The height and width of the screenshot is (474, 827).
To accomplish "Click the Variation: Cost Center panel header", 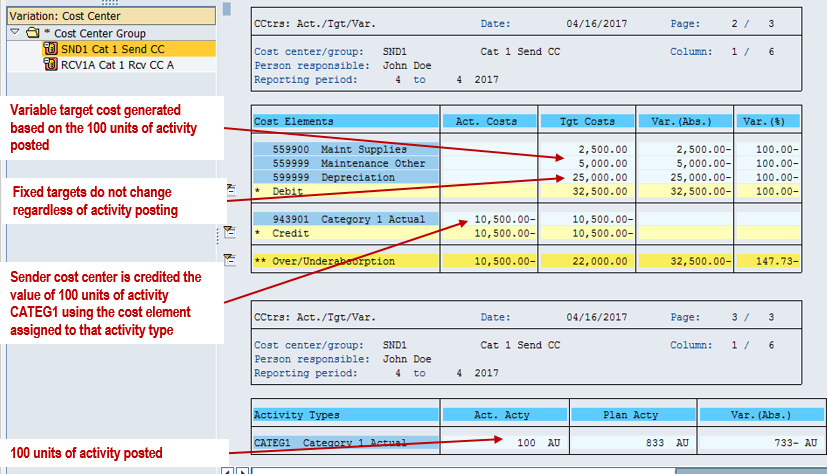I will 108,16.
